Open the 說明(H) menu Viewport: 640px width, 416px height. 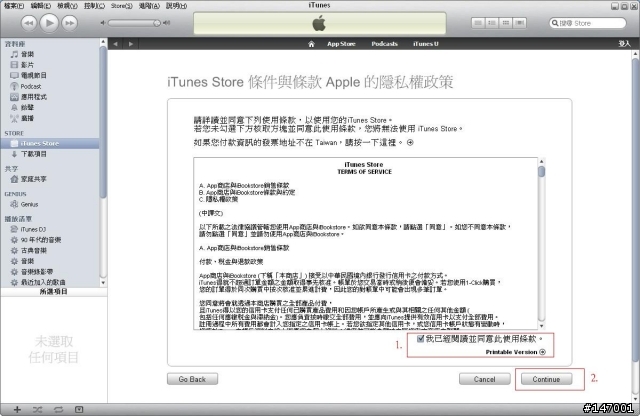[176, 6]
